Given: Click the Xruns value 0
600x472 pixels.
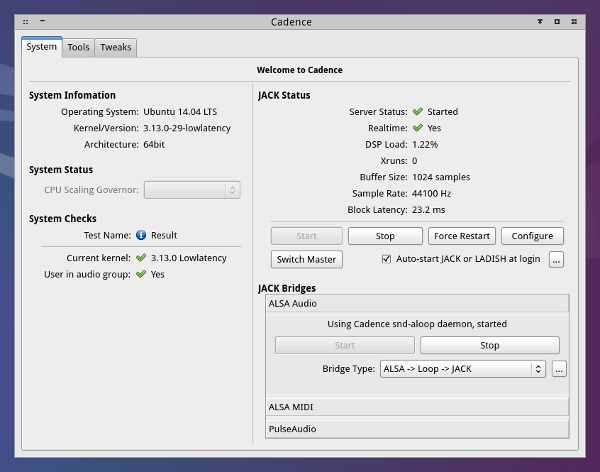Looking at the screenshot, I should pos(414,161).
